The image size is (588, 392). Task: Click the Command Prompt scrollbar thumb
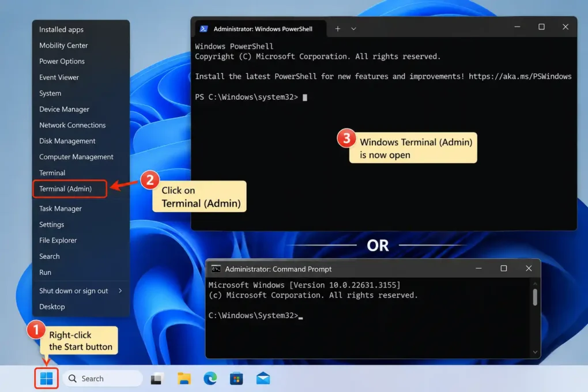pyautogui.click(x=535, y=297)
